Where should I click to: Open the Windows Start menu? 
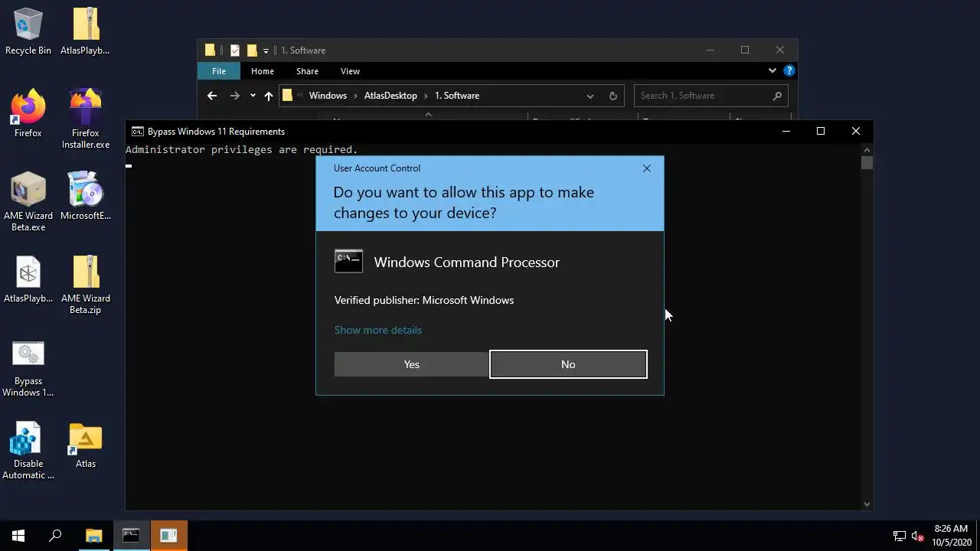(18, 536)
